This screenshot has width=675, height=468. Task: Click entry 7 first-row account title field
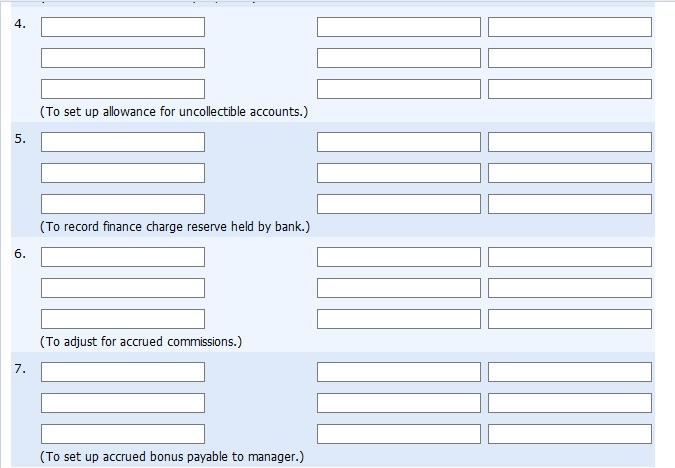coord(123,372)
